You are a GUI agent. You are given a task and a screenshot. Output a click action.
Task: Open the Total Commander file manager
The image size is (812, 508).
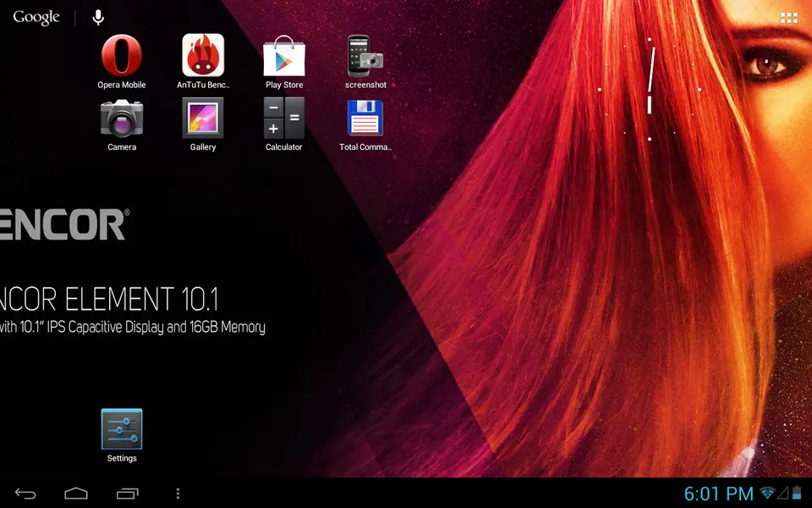pos(365,119)
